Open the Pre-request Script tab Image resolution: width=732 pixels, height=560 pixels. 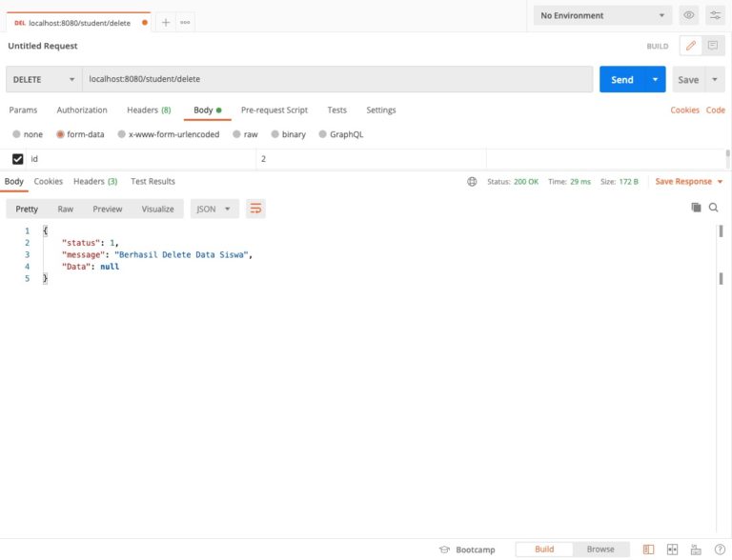tap(274, 110)
